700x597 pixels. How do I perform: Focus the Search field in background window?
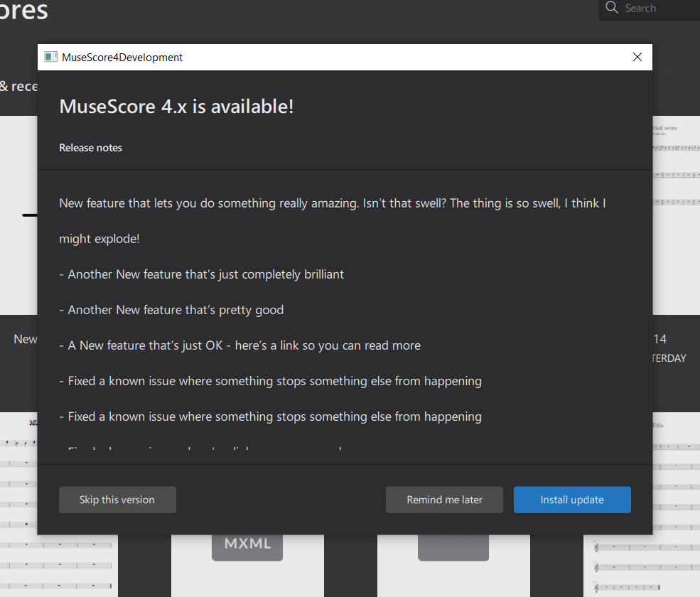point(650,9)
